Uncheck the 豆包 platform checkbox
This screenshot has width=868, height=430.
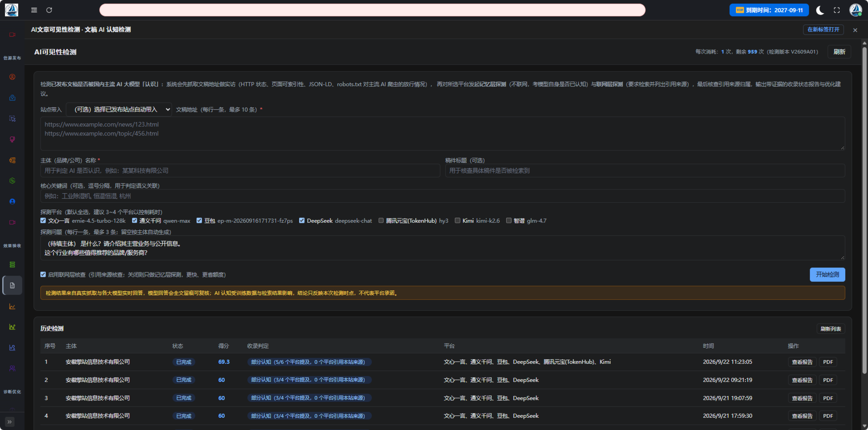pyautogui.click(x=199, y=220)
